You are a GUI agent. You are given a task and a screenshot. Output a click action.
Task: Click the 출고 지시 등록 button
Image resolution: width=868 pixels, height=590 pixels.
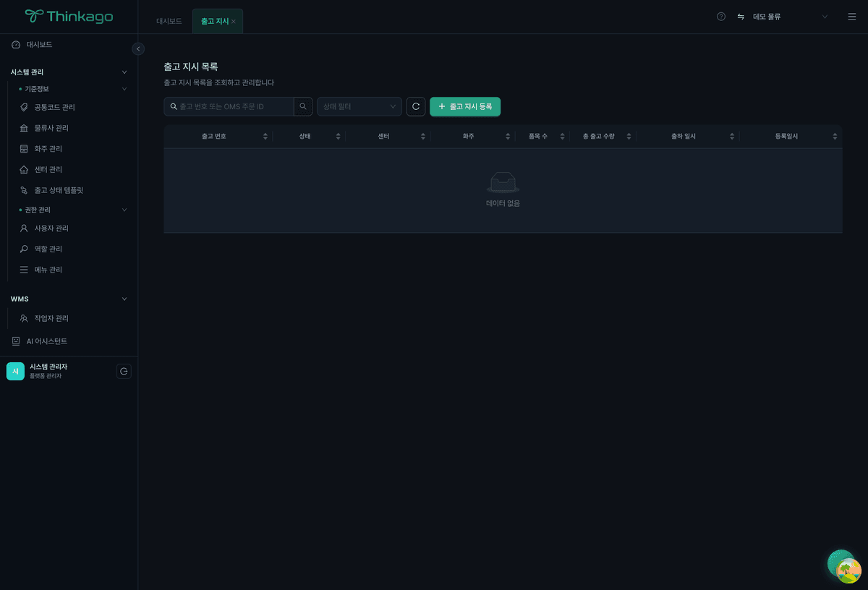[x=465, y=107]
